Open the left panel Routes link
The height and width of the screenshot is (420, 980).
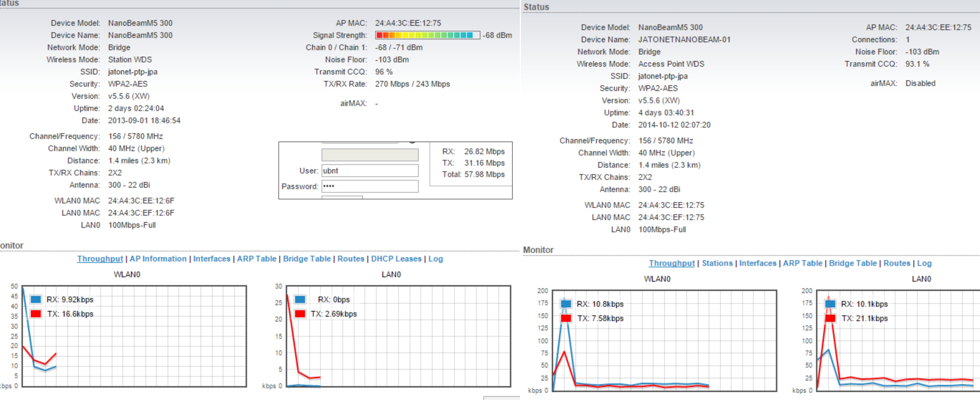click(350, 259)
